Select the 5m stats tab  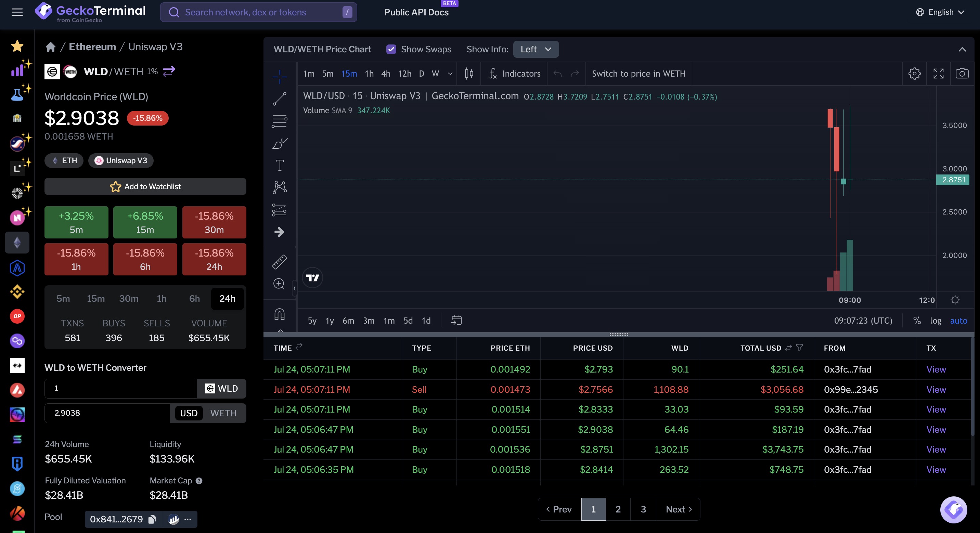point(63,299)
